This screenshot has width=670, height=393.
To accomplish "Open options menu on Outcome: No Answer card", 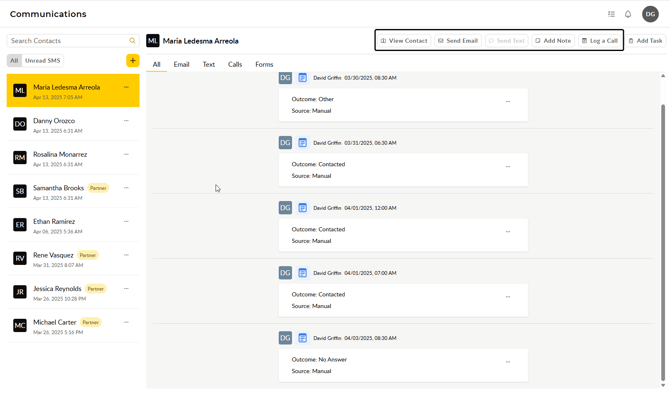I will [x=508, y=362].
